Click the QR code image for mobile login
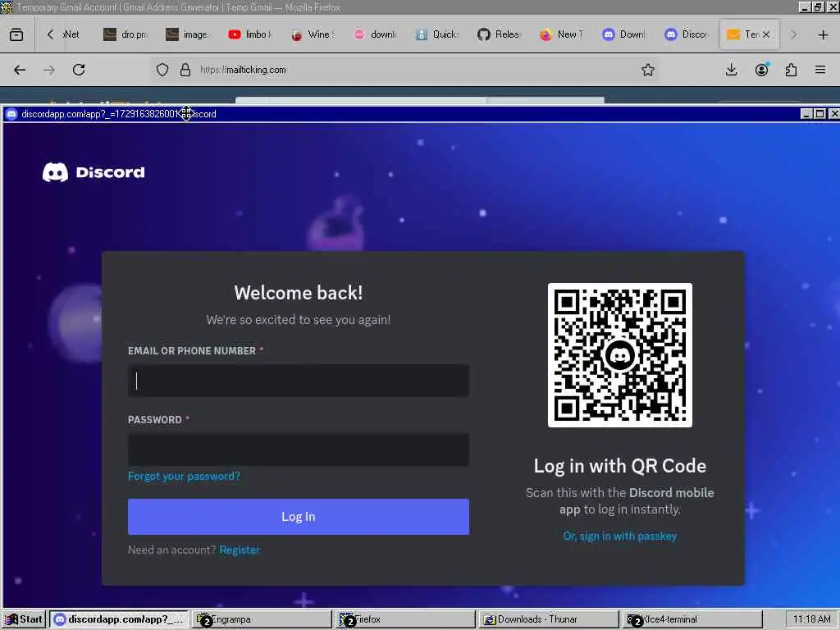This screenshot has height=630, width=840. point(620,355)
